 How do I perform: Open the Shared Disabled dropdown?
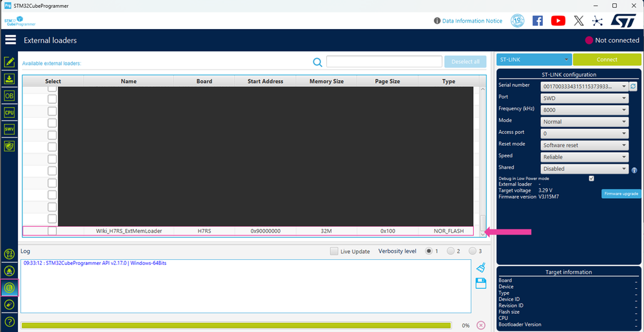tap(585, 168)
